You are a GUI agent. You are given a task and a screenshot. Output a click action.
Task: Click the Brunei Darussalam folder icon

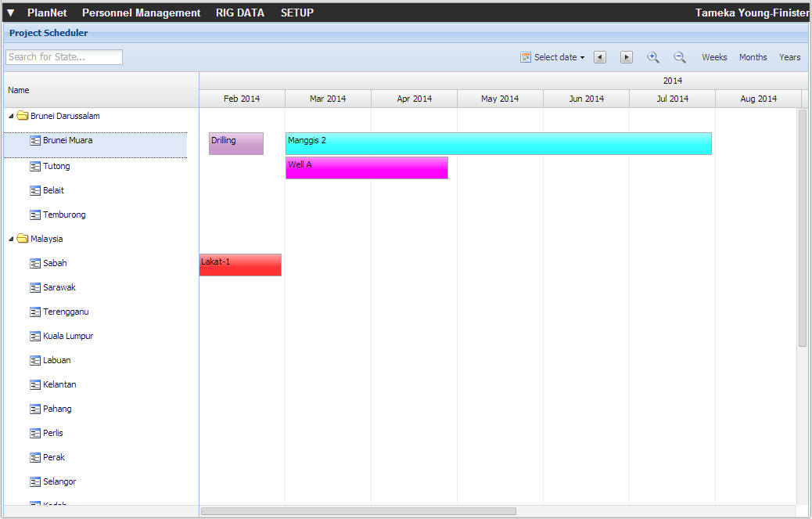click(23, 116)
